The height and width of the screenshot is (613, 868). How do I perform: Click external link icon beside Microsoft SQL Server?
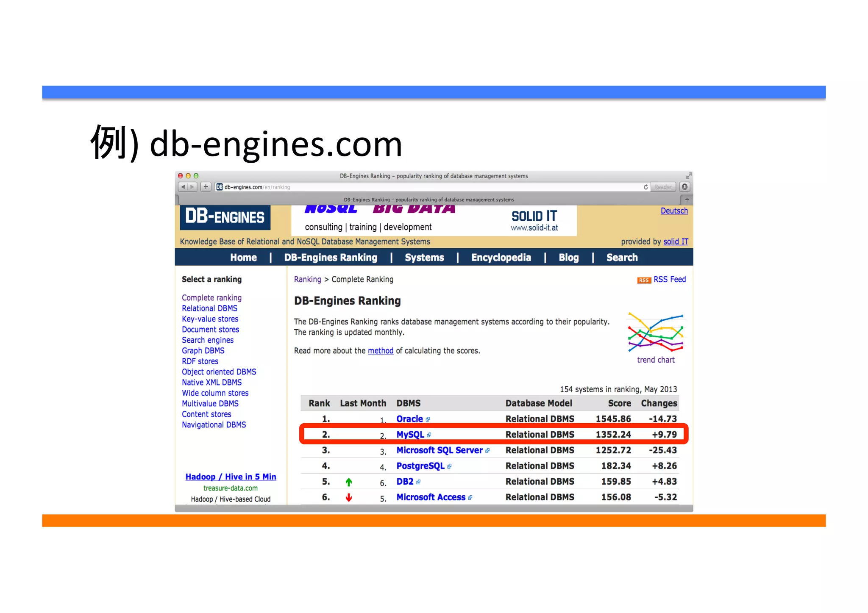(x=487, y=451)
